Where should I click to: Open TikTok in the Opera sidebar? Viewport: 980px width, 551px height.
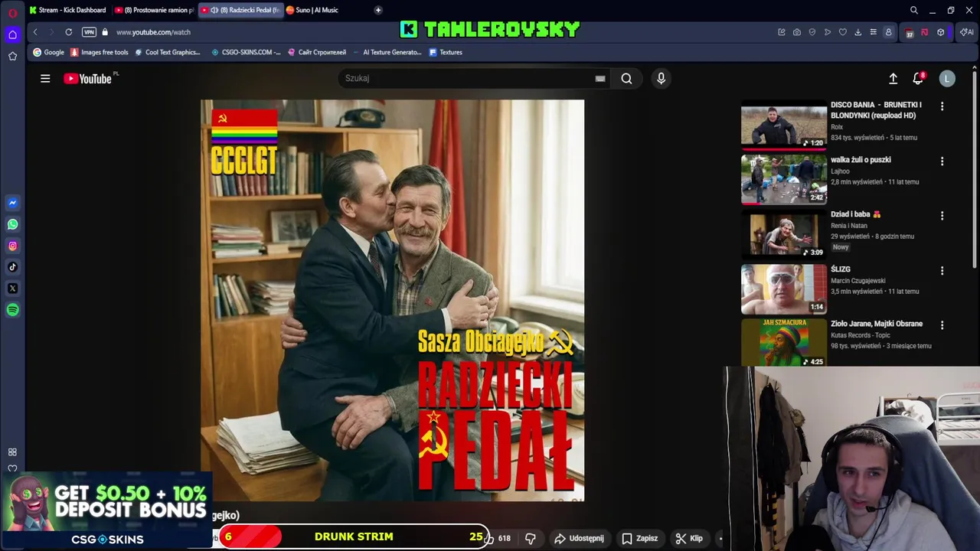12,267
